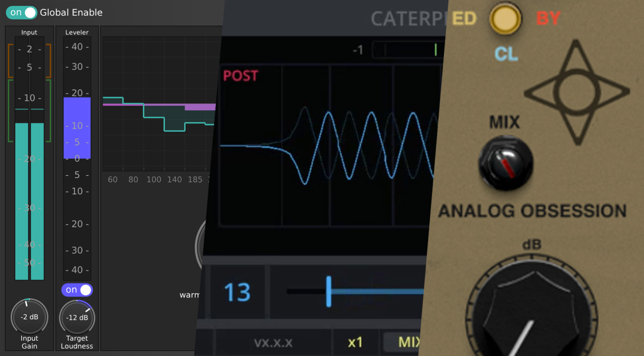Toggle the Global Enable switch

[21, 13]
